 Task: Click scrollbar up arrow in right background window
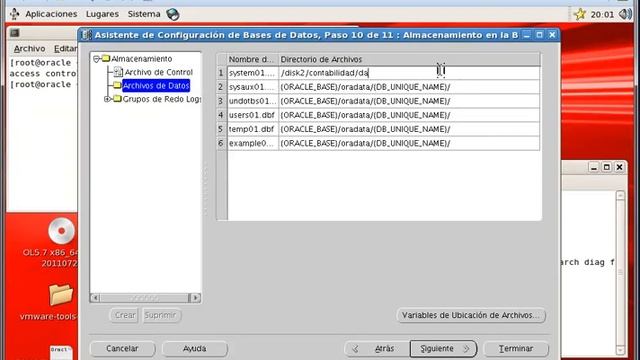[x=620, y=196]
